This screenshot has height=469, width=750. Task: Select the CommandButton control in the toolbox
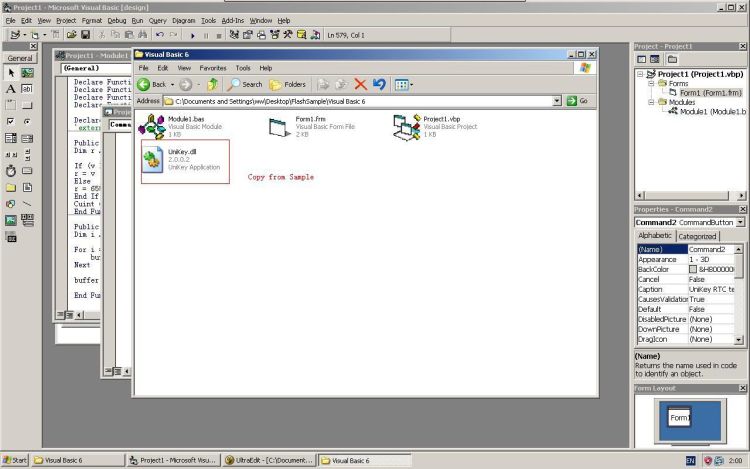coord(27,105)
